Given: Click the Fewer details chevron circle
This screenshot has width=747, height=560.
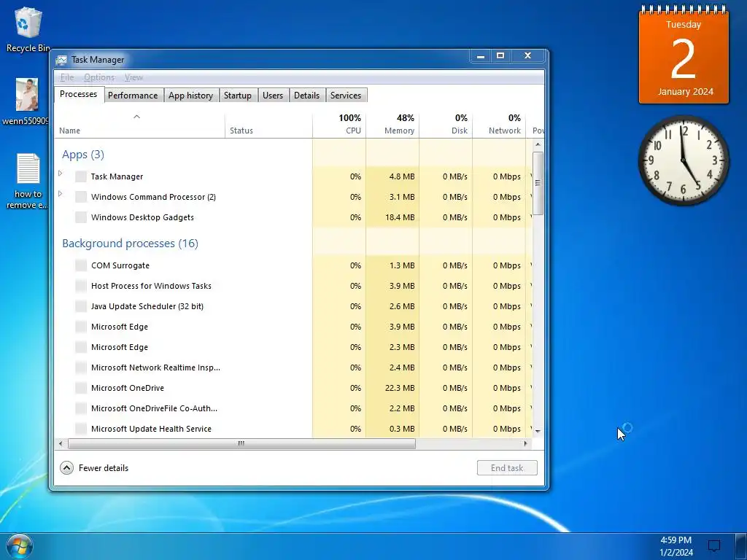Looking at the screenshot, I should pyautogui.click(x=66, y=468).
